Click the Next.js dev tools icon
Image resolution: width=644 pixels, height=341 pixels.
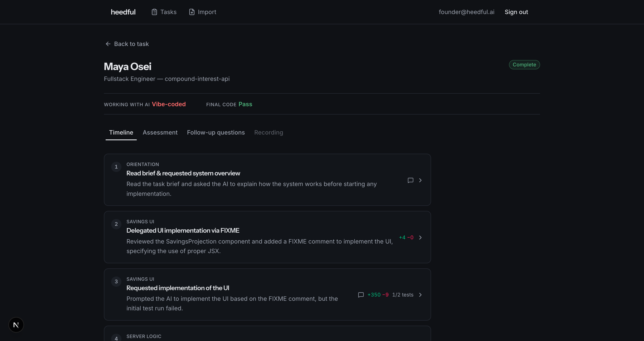pyautogui.click(x=16, y=325)
